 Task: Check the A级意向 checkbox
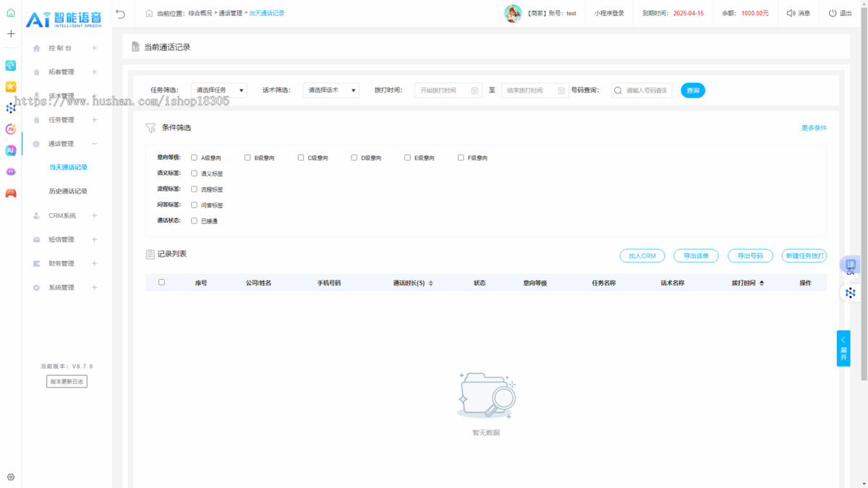194,157
